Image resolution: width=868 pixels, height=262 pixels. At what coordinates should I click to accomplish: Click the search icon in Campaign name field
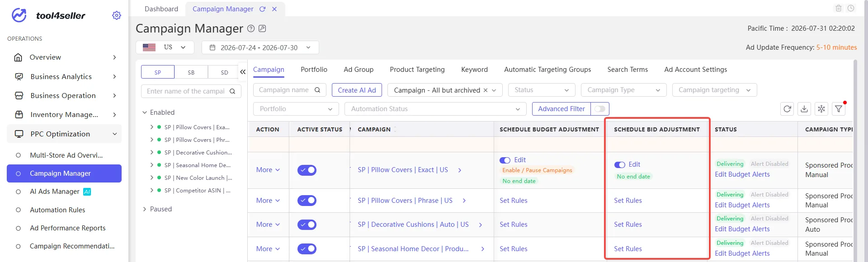317,90
